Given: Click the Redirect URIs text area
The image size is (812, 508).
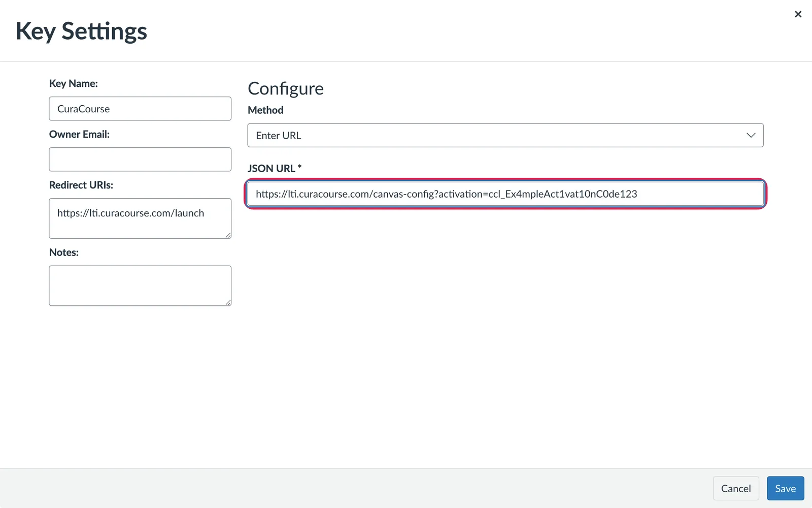Looking at the screenshot, I should click(140, 218).
